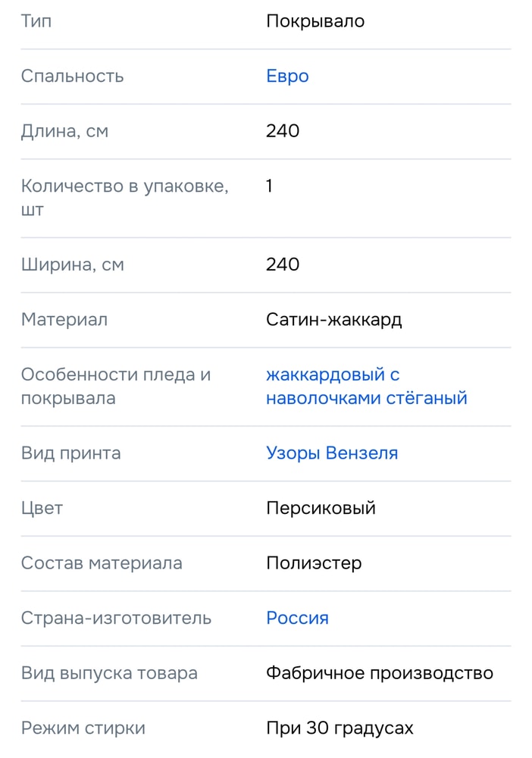
Task: Click the Россия country link
Action: pyautogui.click(x=297, y=618)
